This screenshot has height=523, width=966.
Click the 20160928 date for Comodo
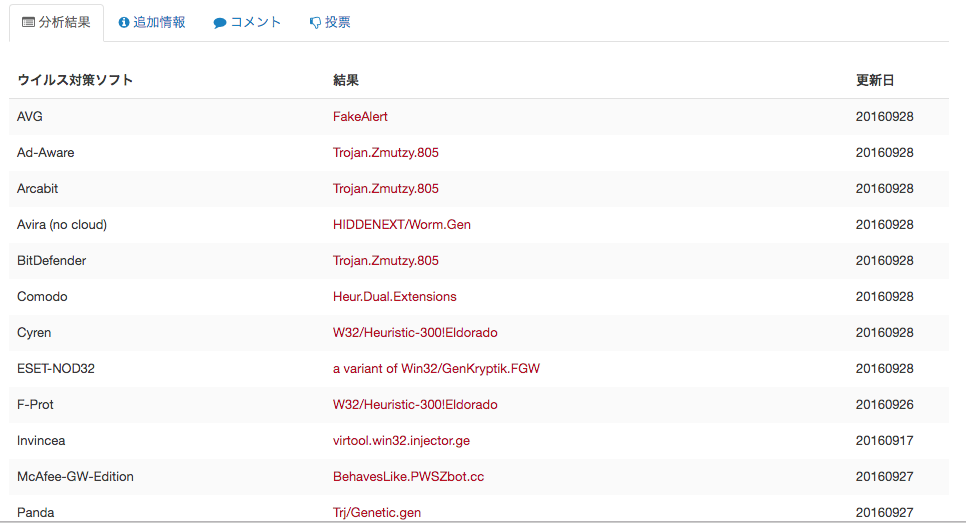point(885,296)
